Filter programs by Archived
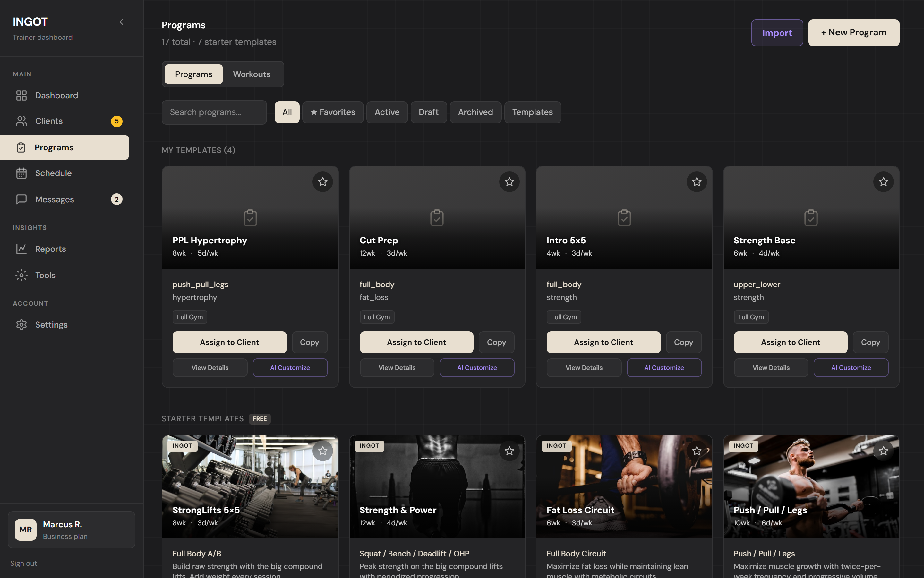 coord(475,112)
